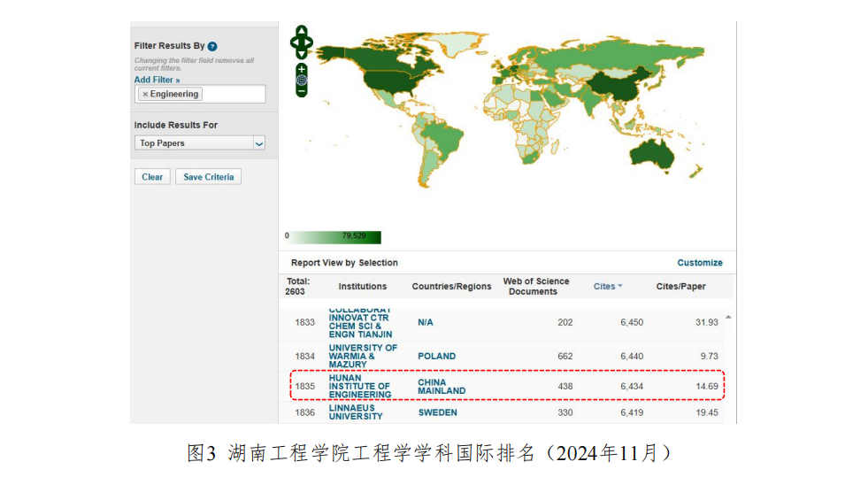
Task: Zoom out on the map with minus
Action: [x=301, y=91]
